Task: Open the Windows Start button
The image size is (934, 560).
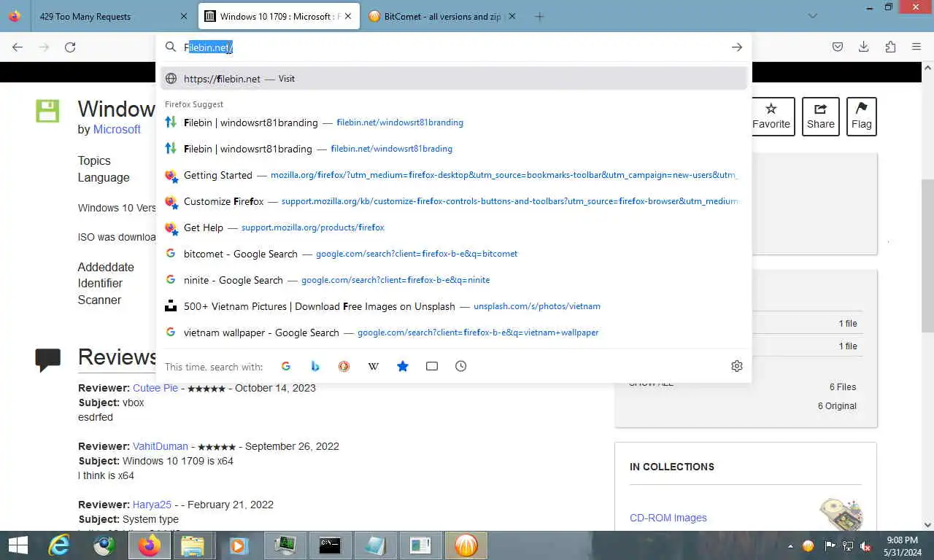Action: click(x=18, y=545)
